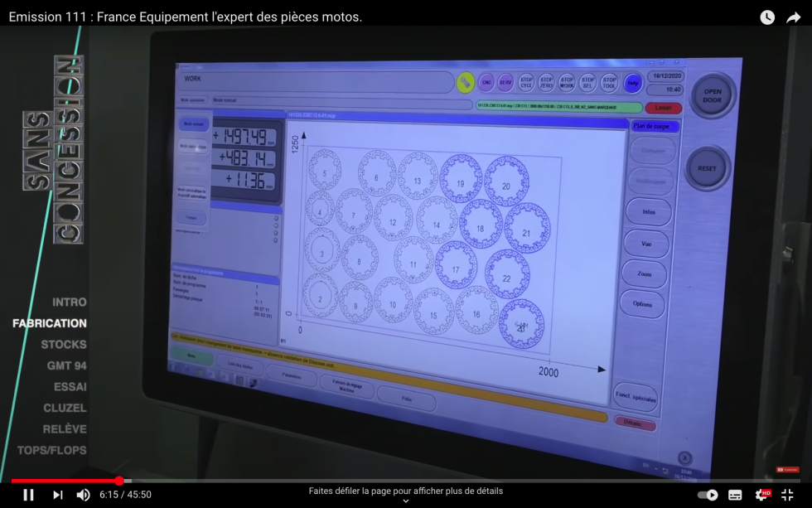Click the +483.14 coordinate readout
Viewport: 812px width, 508px height.
click(245, 158)
